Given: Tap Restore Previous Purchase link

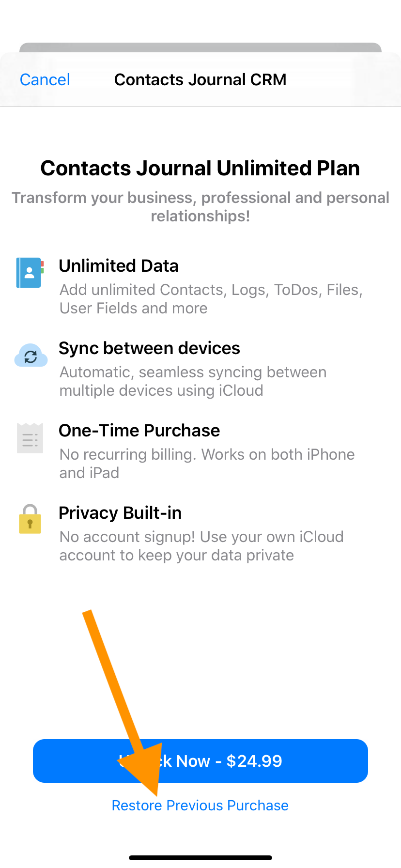Looking at the screenshot, I should 200,806.
